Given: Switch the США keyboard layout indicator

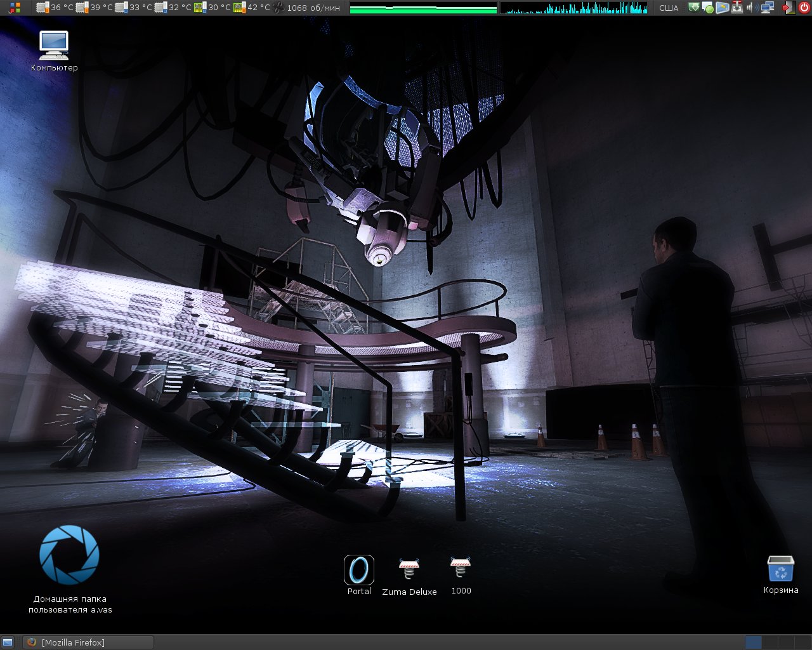Looking at the screenshot, I should pos(669,8).
